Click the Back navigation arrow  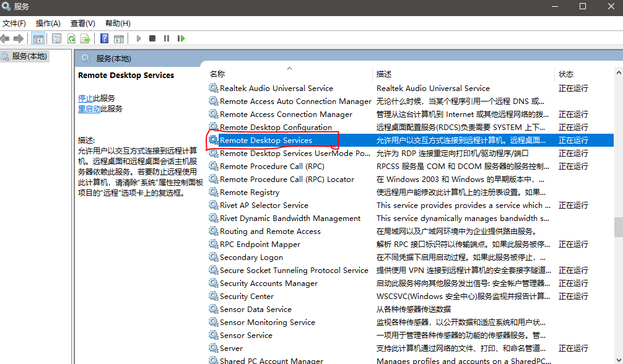click(x=6, y=38)
